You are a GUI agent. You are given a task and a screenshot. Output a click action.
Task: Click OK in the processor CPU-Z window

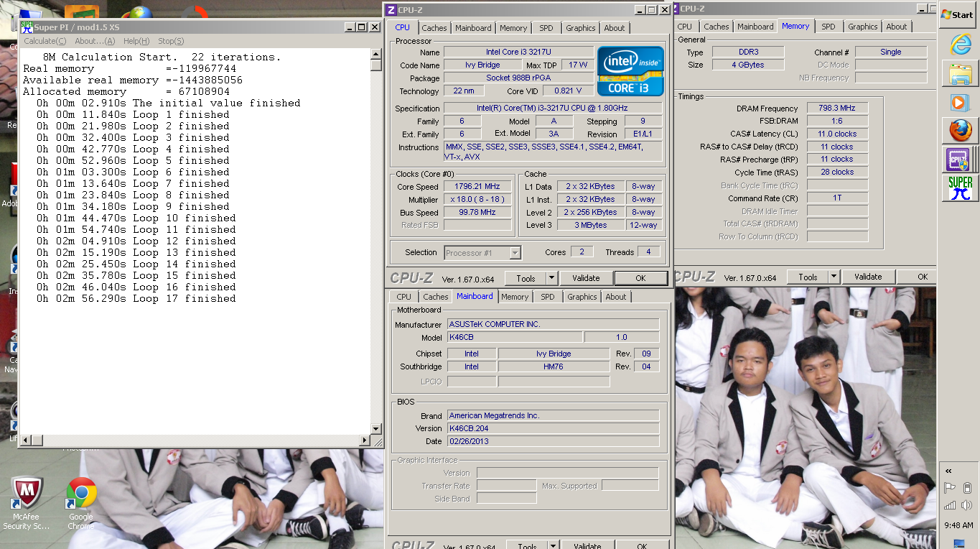(640, 278)
